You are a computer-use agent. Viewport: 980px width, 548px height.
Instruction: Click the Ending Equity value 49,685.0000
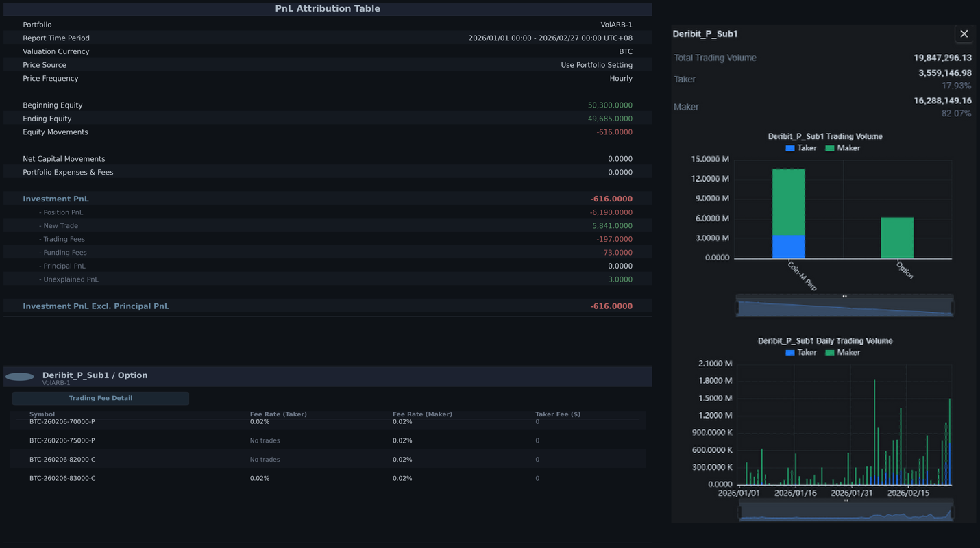(x=610, y=119)
